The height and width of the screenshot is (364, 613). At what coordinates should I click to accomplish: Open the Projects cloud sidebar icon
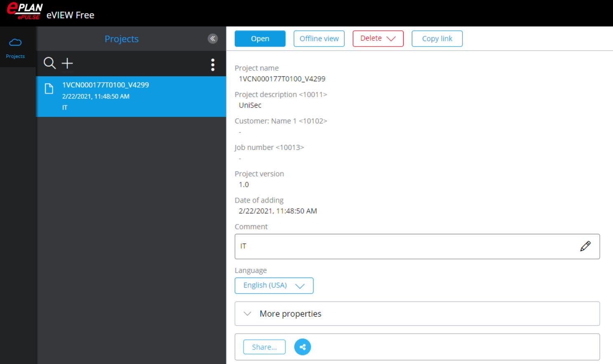15,48
